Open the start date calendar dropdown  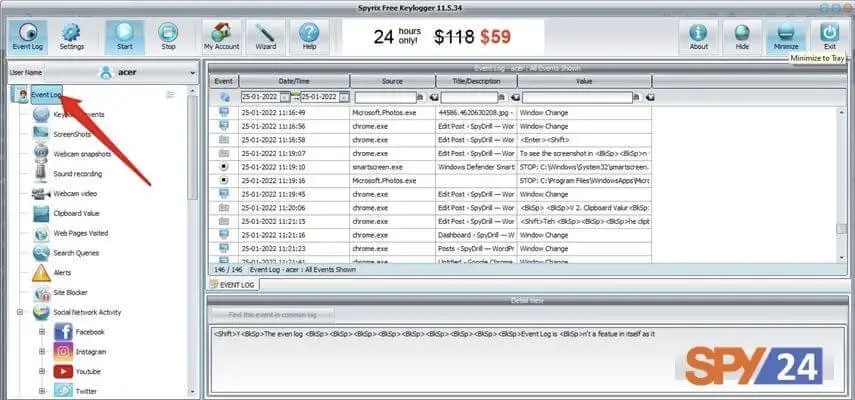click(285, 97)
